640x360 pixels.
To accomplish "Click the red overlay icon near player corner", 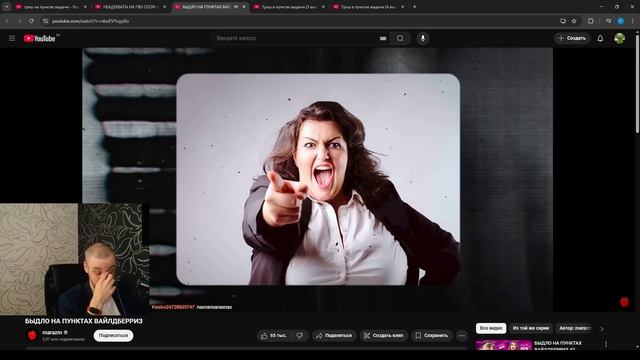I will coord(624,302).
